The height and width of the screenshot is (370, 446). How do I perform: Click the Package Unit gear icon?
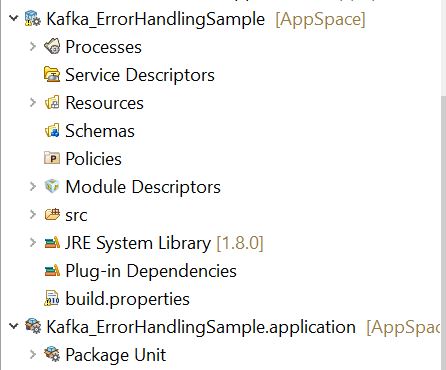pos(52,354)
